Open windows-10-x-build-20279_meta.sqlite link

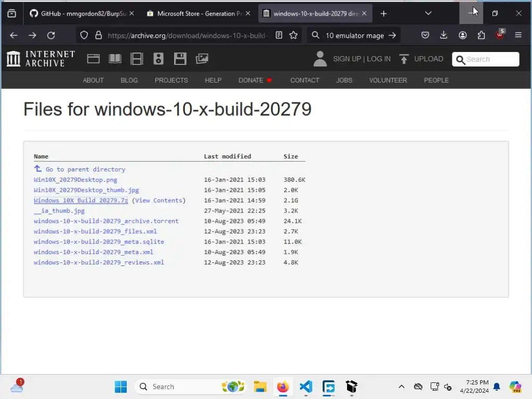pyautogui.click(x=99, y=242)
